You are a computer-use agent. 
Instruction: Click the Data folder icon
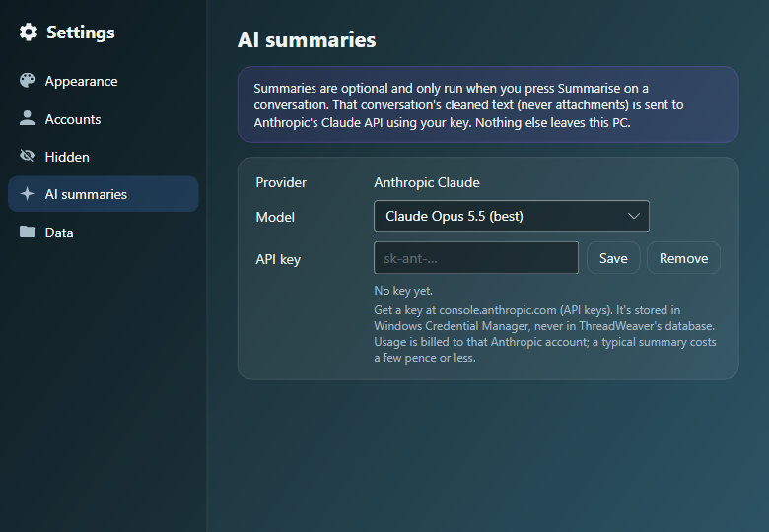click(28, 232)
